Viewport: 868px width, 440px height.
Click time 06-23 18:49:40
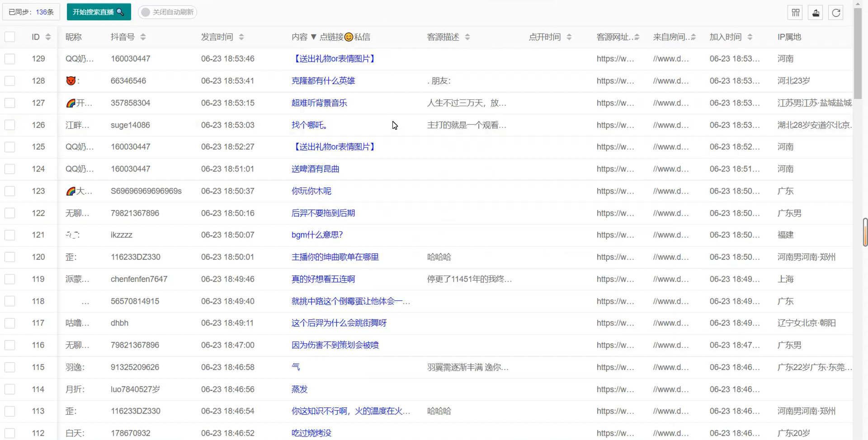tap(228, 301)
